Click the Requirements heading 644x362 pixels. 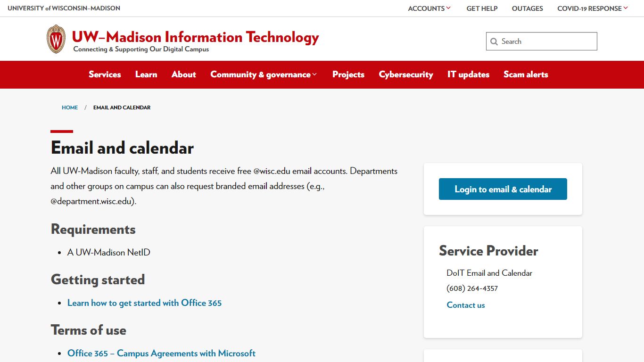point(93,229)
